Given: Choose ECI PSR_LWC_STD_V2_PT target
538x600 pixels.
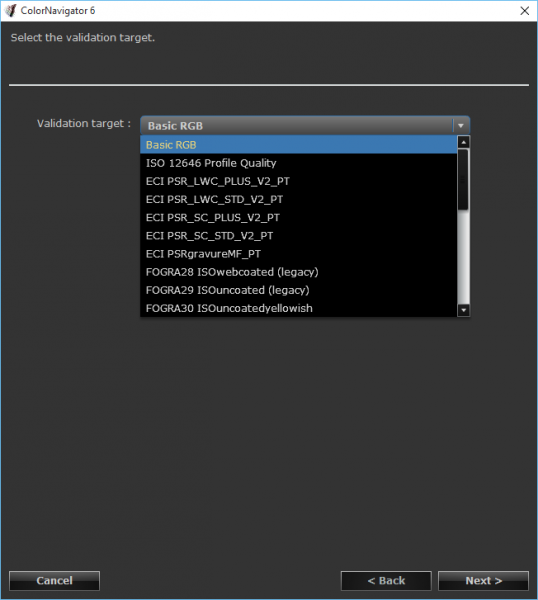Looking at the screenshot, I should (x=298, y=199).
